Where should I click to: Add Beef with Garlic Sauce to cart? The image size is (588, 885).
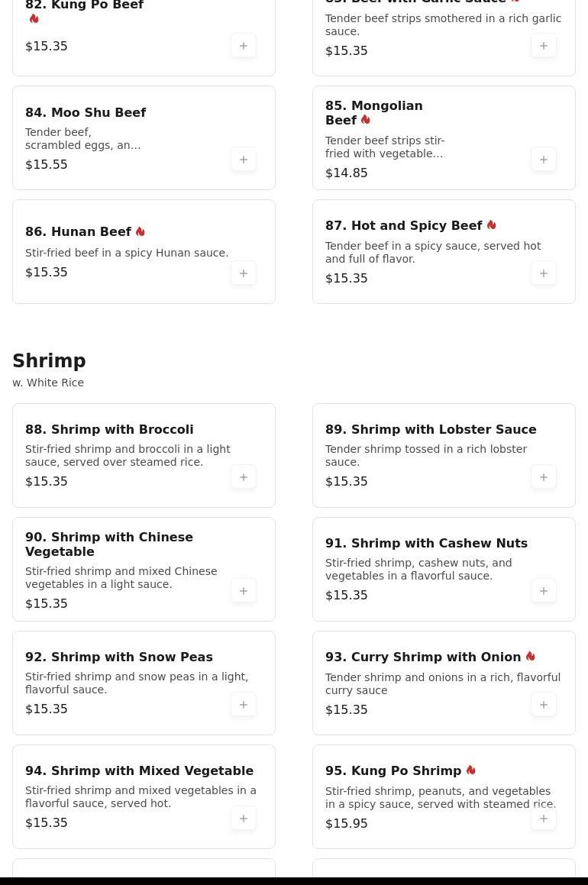[x=544, y=46]
